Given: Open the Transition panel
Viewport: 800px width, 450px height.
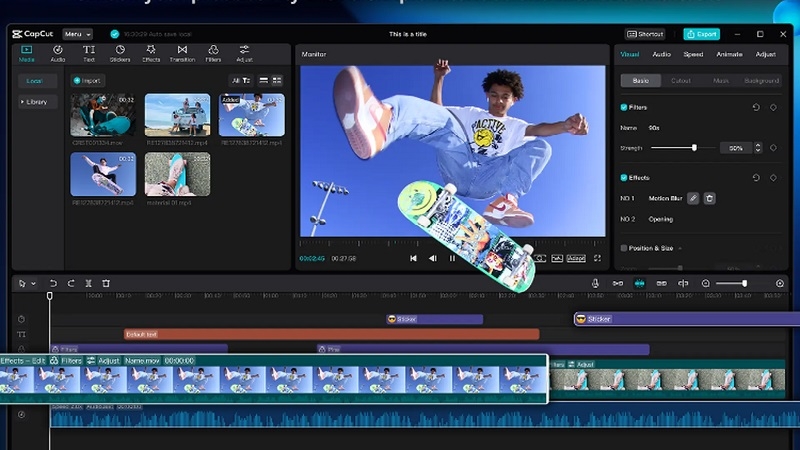Looking at the screenshot, I should (x=182, y=52).
